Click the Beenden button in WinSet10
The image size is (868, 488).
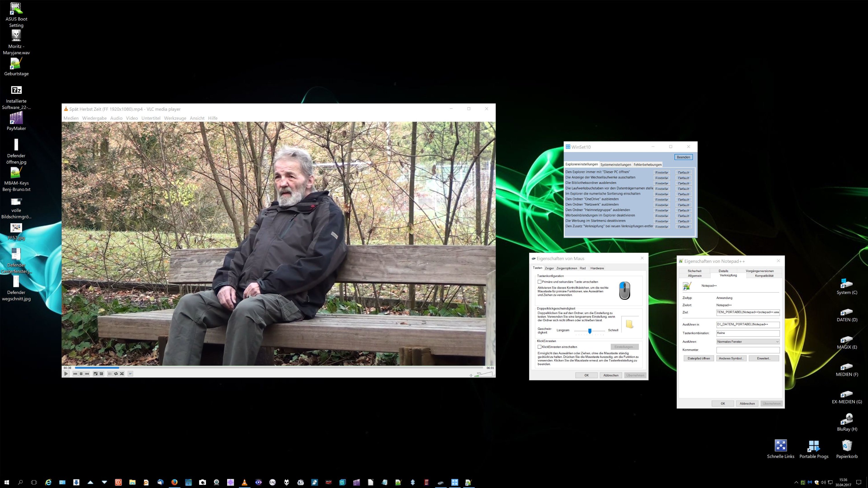click(683, 157)
